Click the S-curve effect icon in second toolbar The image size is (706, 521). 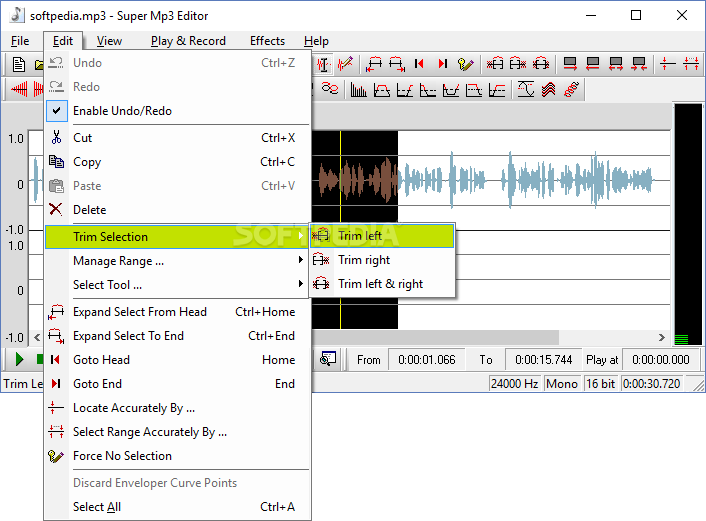525,90
